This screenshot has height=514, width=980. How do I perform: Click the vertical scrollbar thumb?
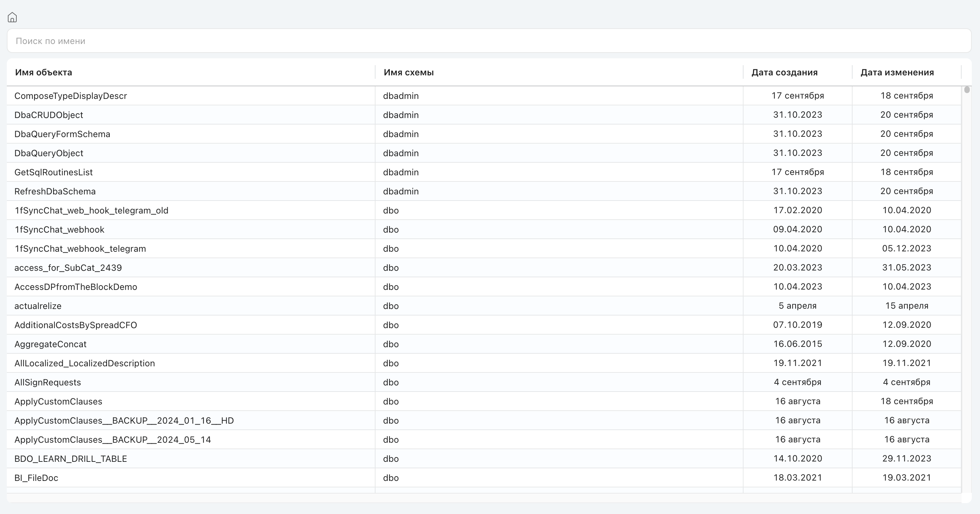967,90
